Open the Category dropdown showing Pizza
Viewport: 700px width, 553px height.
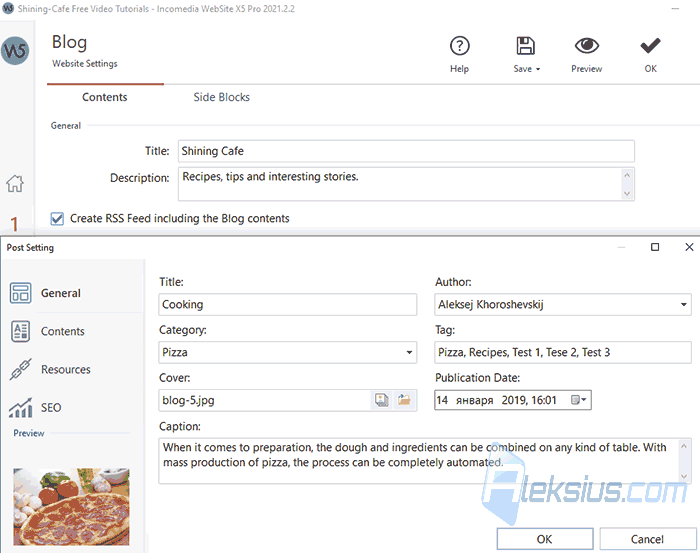point(409,352)
